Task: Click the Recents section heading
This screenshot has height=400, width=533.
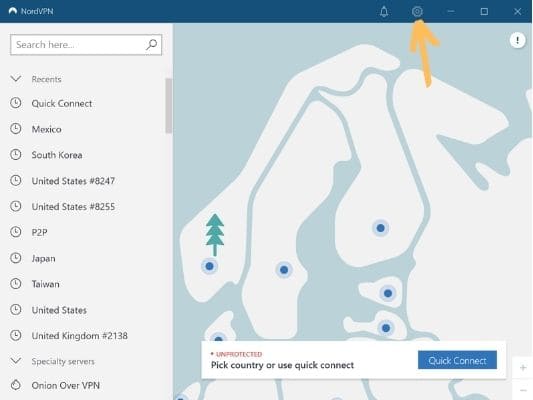Action: (x=47, y=79)
